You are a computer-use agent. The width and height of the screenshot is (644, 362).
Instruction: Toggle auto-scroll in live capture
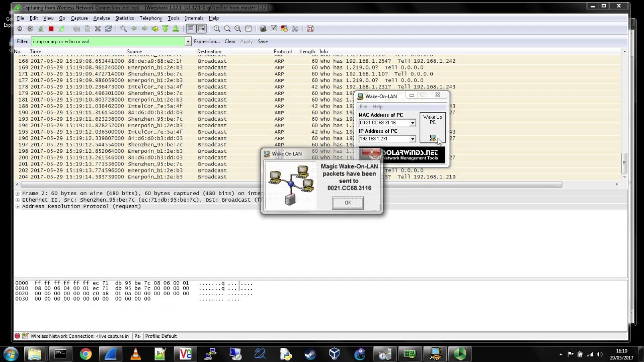tap(201, 29)
